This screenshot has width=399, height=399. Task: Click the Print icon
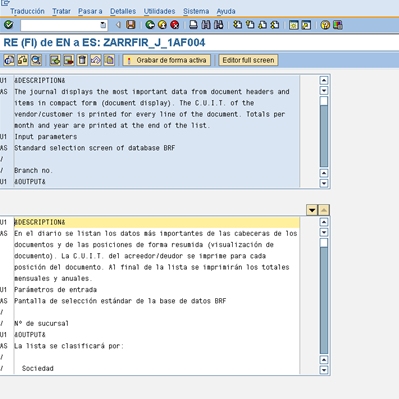coord(193,25)
